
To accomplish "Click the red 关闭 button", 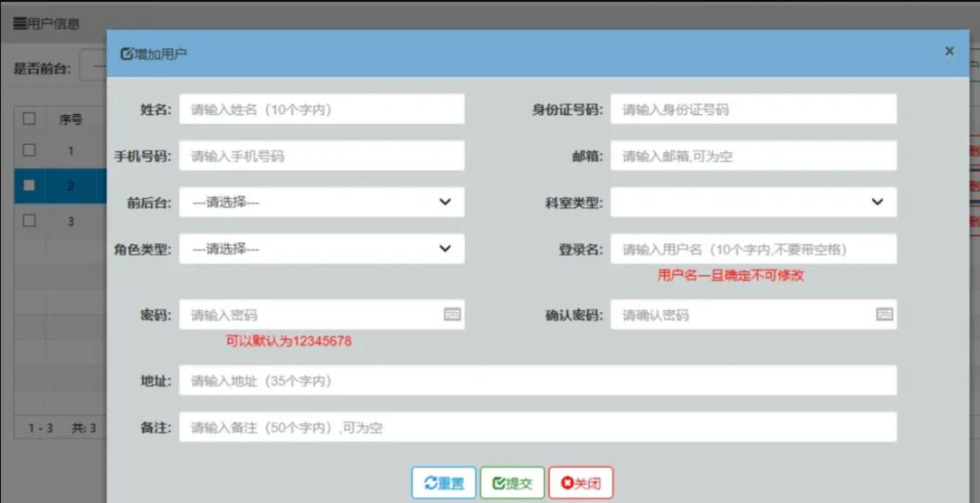I will [580, 483].
